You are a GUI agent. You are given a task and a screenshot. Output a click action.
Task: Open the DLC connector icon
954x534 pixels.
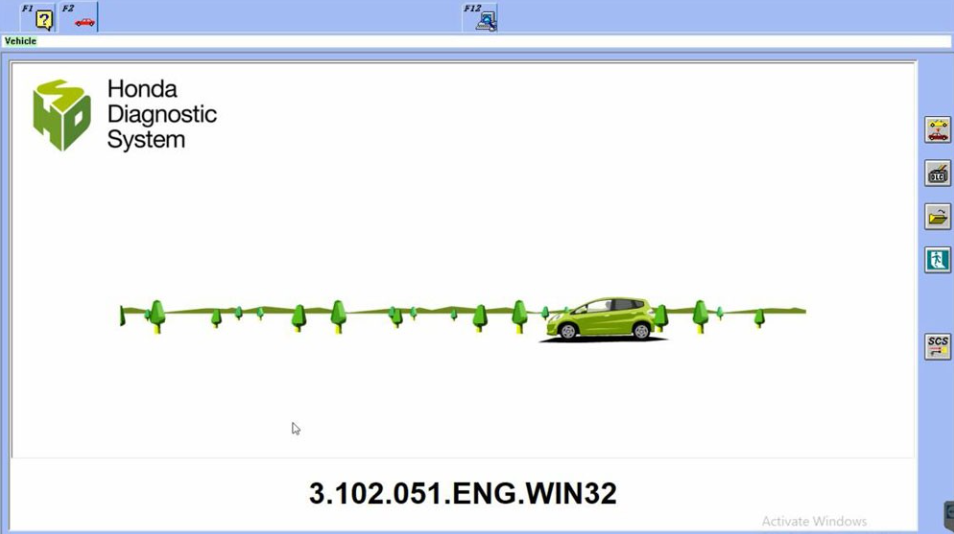(938, 173)
